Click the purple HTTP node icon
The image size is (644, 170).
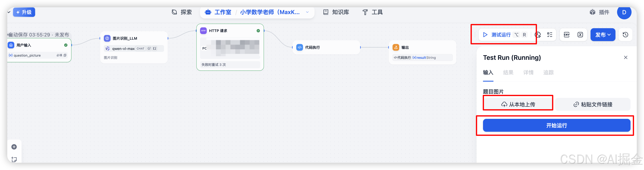point(203,31)
